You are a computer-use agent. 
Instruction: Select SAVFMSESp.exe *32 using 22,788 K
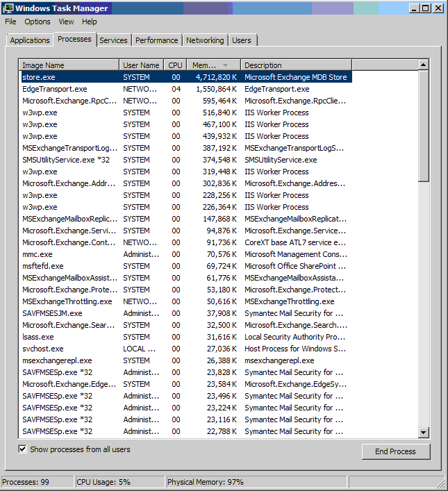click(187, 431)
